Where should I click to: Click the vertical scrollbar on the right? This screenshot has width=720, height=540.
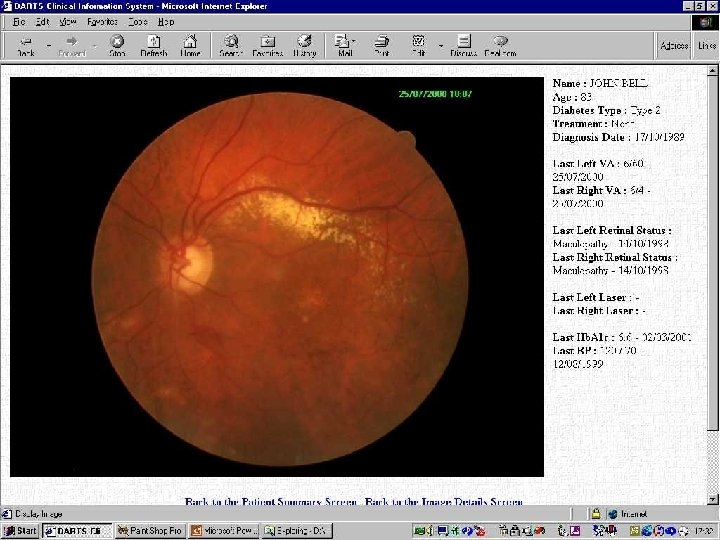click(712, 250)
